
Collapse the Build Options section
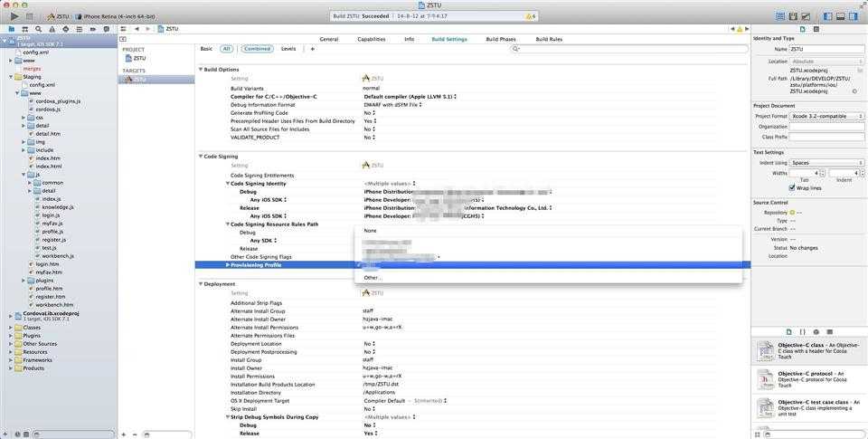(x=201, y=70)
